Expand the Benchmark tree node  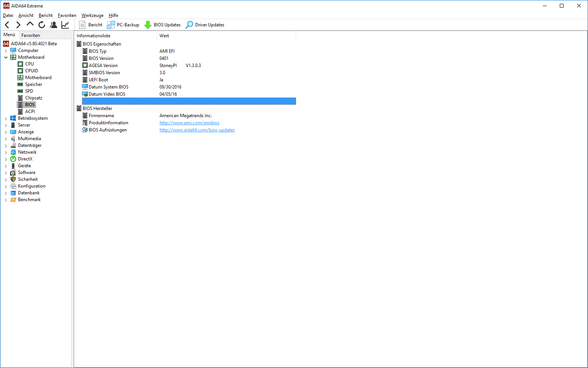[6, 200]
